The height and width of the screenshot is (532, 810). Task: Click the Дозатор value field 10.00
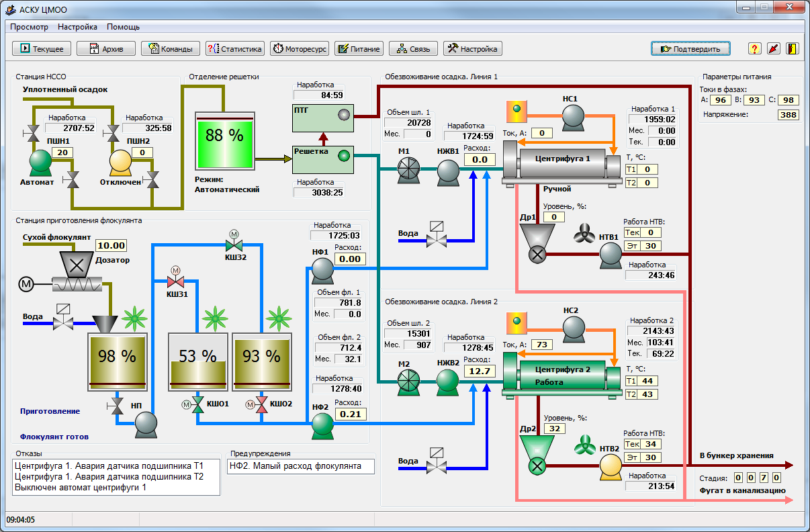pos(111,246)
